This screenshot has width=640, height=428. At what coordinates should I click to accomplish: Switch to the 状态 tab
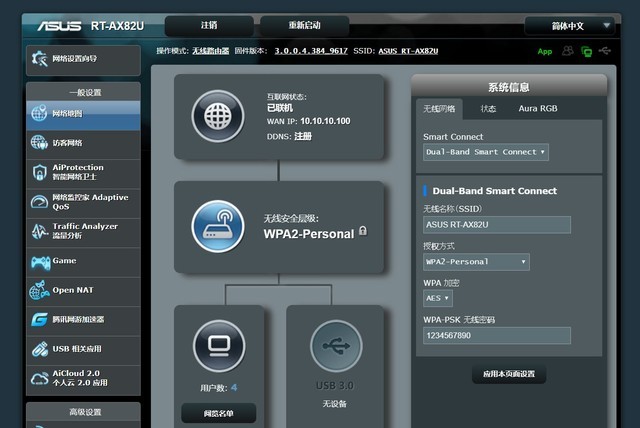click(x=488, y=109)
